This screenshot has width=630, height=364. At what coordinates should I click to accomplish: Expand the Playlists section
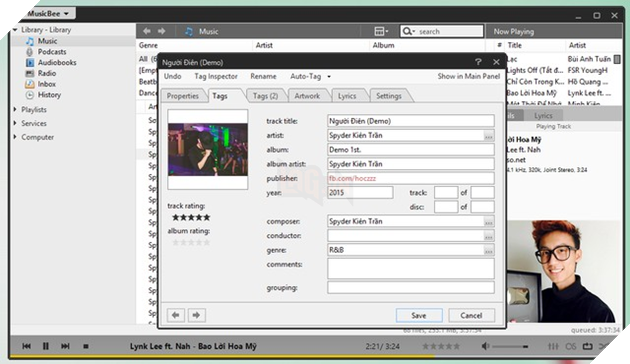[15, 110]
